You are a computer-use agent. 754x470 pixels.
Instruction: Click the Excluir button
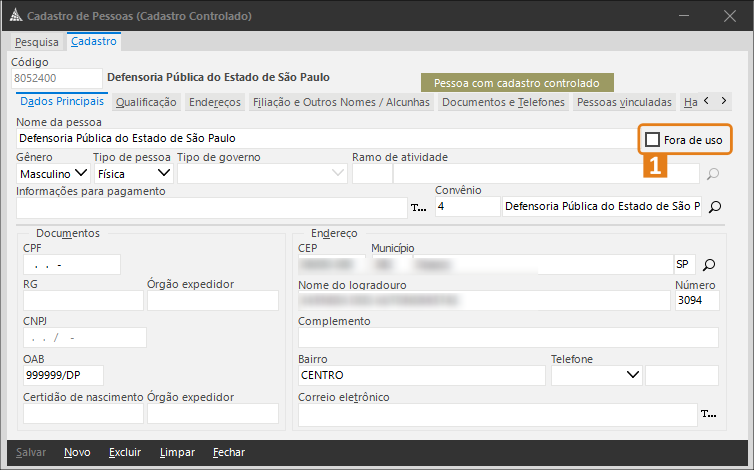[x=125, y=452]
